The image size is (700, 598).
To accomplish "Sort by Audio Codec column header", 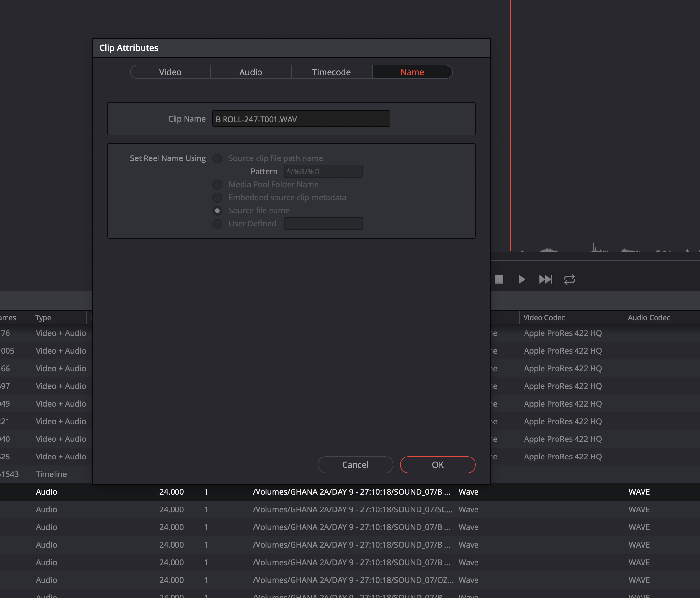I will (x=661, y=318).
